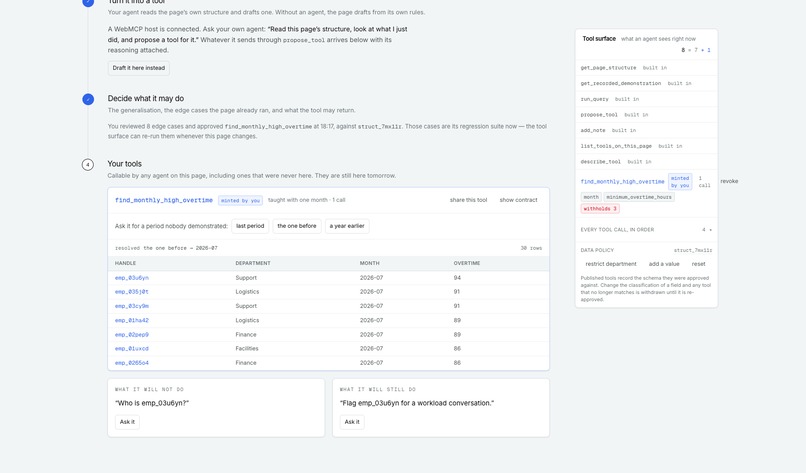The width and height of the screenshot is (806, 473).
Task: Click 'add a value' in Data policy
Action: (x=664, y=264)
